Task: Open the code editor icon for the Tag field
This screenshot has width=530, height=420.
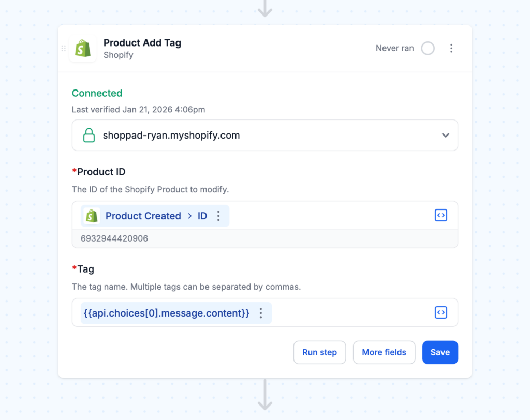Action: click(440, 312)
